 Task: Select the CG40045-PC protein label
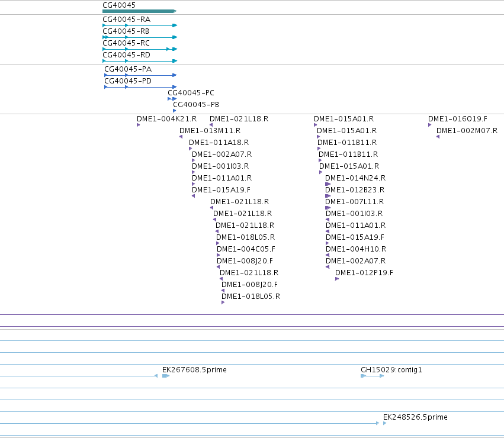point(191,93)
